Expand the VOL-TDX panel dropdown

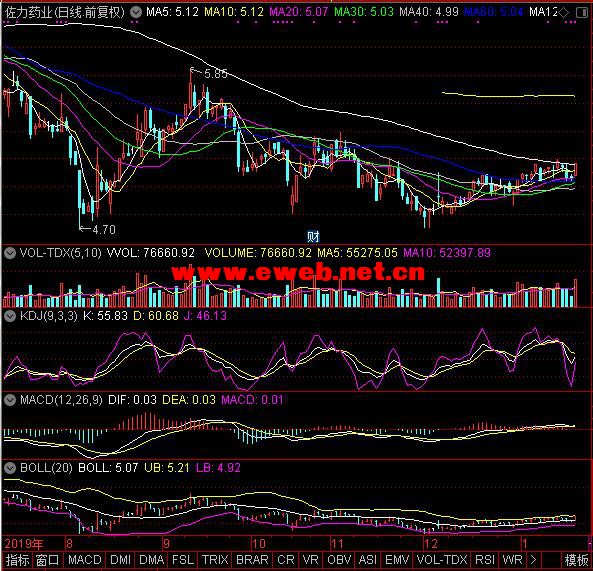[x=10, y=253]
